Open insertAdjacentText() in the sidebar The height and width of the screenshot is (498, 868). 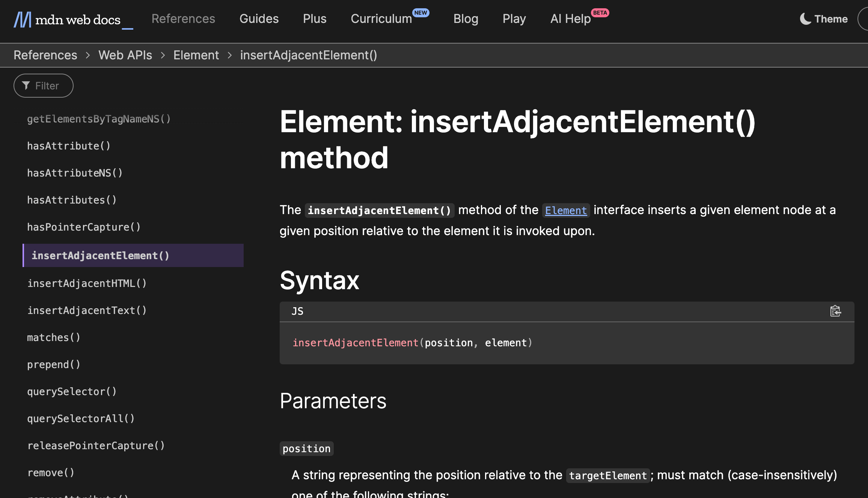pos(87,311)
